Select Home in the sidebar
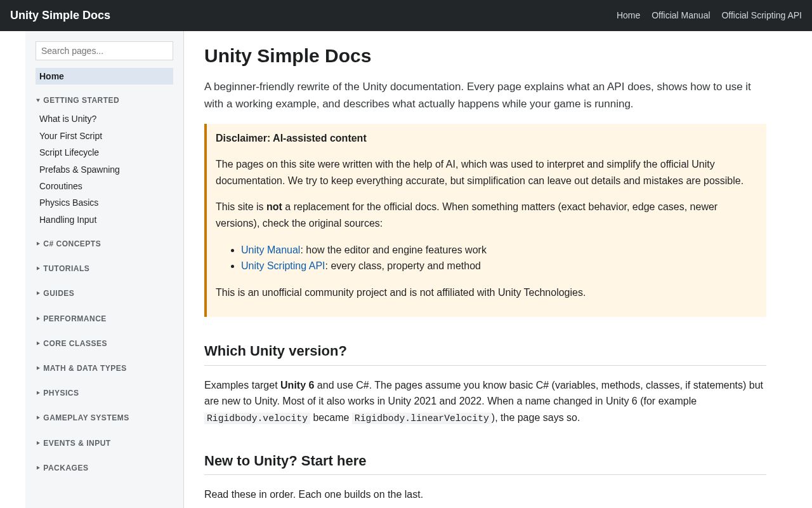Screen dimensions: 812x508 click(x=104, y=76)
